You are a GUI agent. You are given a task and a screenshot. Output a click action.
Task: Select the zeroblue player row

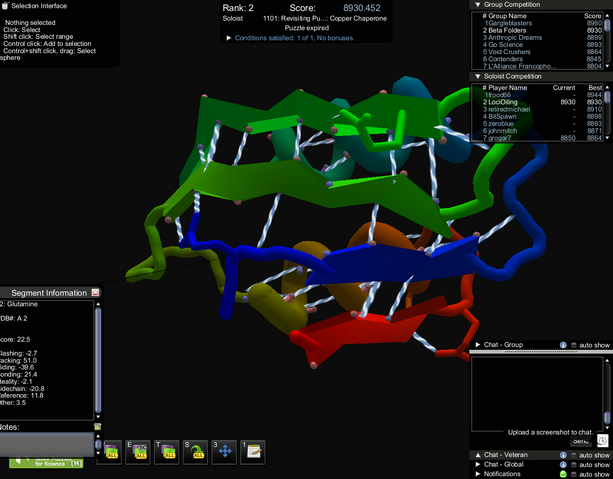pos(542,124)
